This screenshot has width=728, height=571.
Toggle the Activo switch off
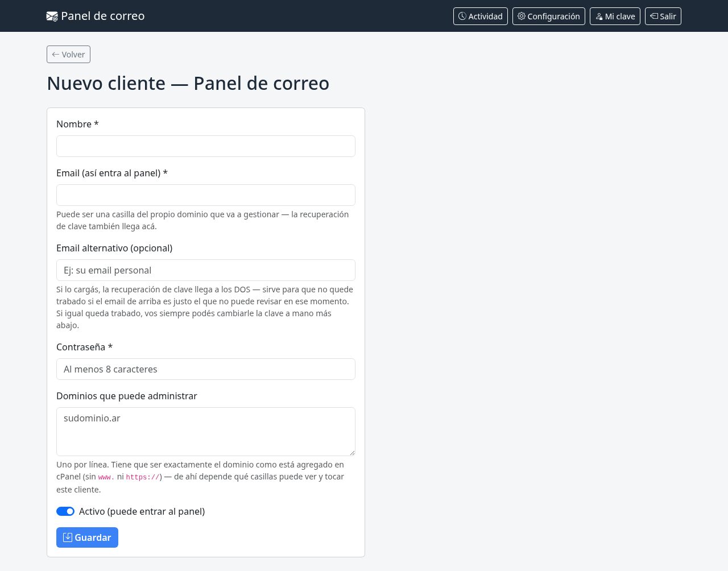coord(65,511)
